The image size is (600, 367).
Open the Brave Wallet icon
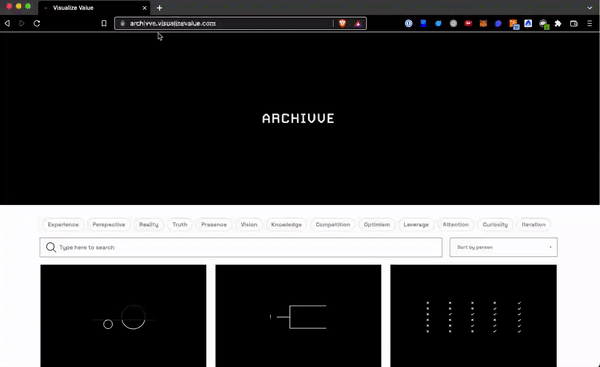[574, 24]
